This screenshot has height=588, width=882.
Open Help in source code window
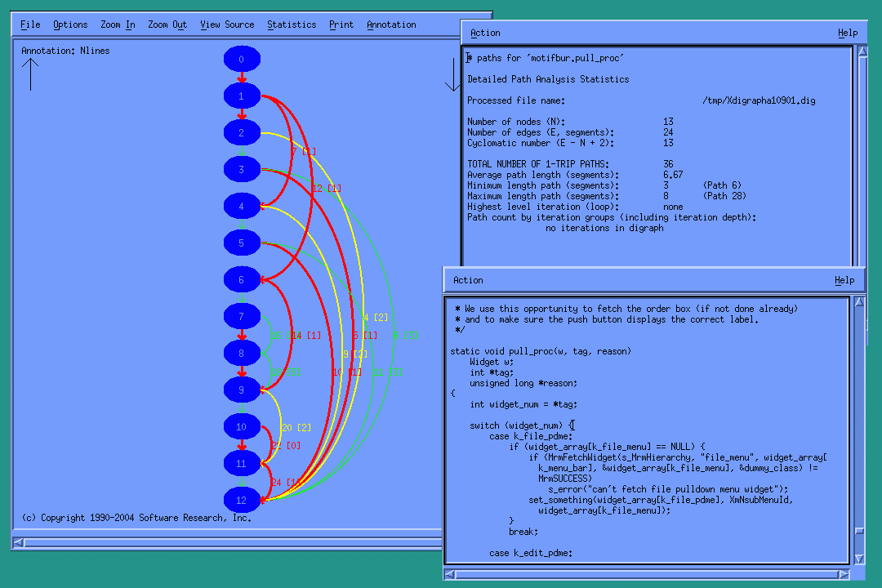[844, 280]
